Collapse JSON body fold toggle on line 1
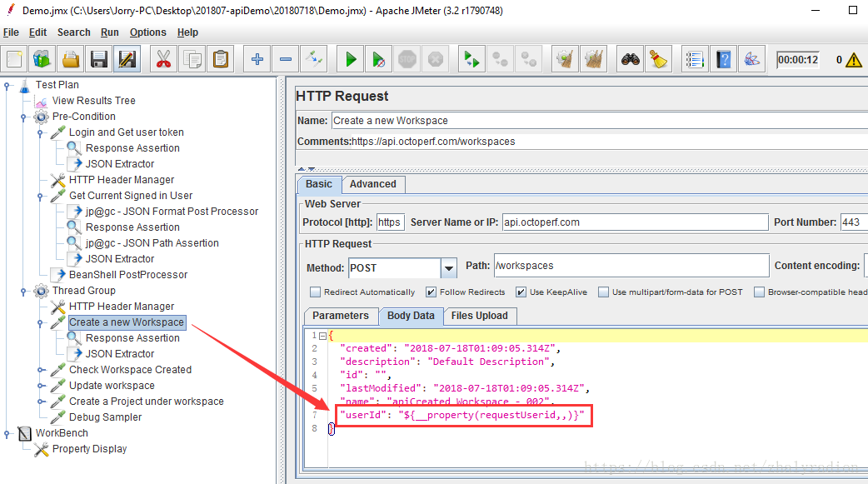Viewport: 868px width, 484px height. [322, 337]
